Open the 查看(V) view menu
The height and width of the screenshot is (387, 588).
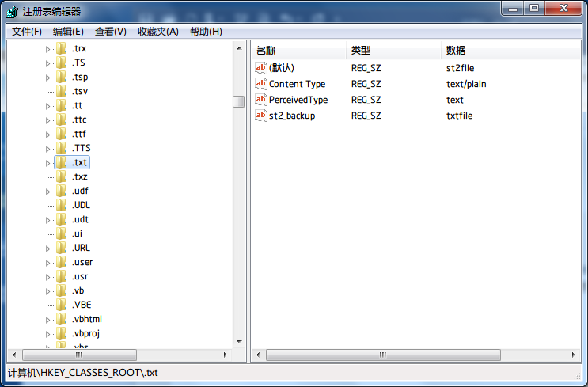point(110,32)
